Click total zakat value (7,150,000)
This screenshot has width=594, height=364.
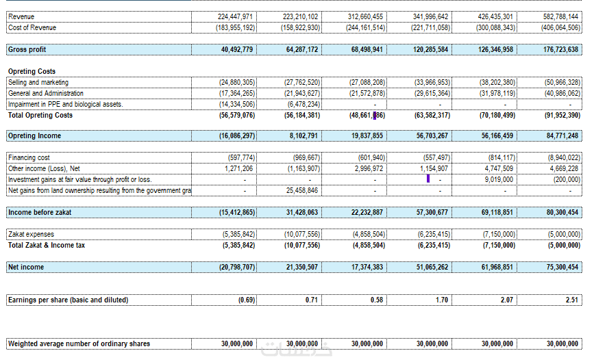click(x=499, y=246)
